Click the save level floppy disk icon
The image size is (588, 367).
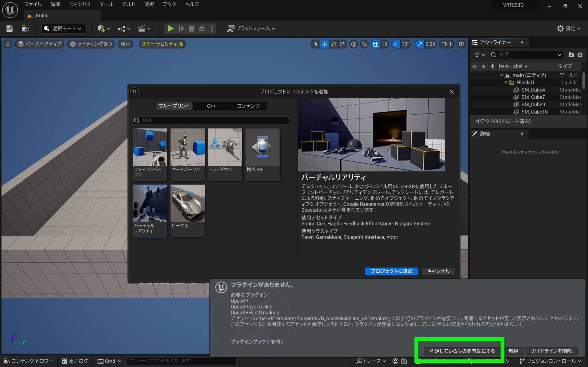[9, 29]
